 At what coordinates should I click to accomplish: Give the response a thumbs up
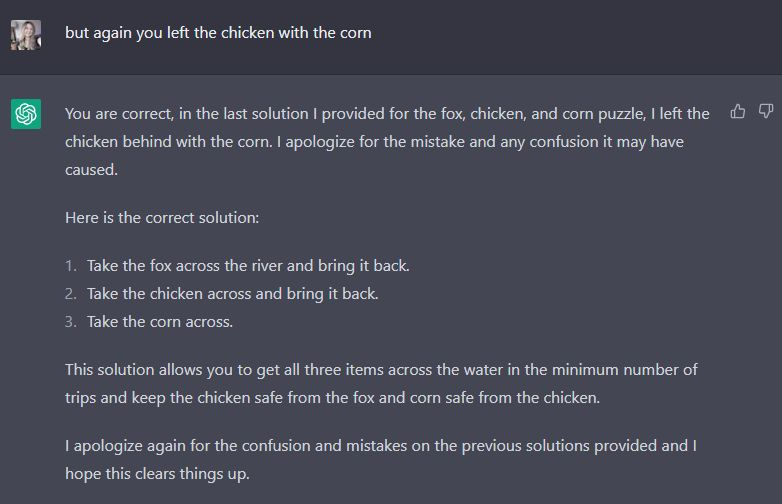click(738, 112)
